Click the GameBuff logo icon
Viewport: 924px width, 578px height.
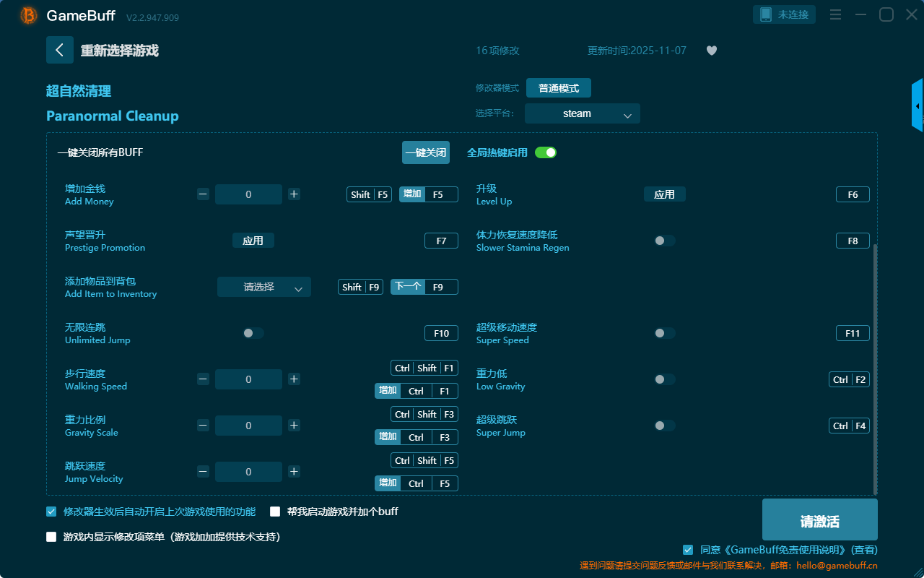point(29,15)
